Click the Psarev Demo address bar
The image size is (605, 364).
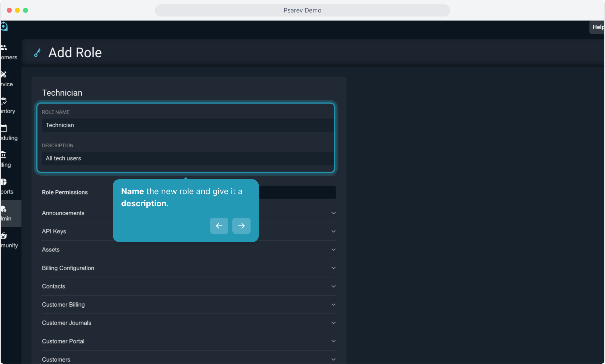click(x=302, y=10)
